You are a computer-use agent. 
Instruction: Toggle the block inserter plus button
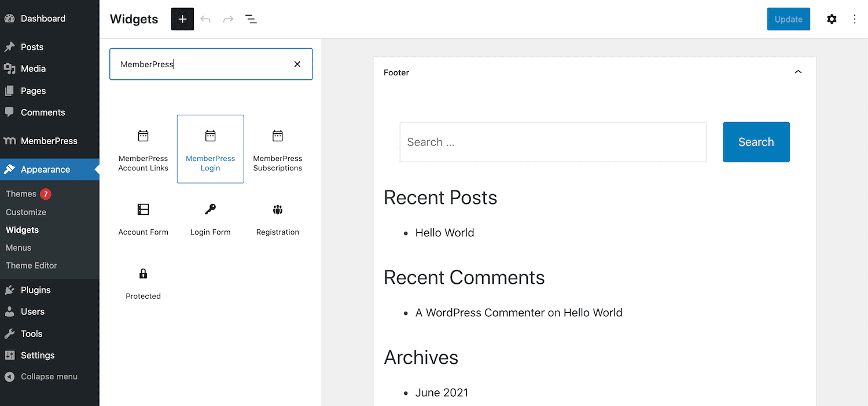click(x=182, y=19)
